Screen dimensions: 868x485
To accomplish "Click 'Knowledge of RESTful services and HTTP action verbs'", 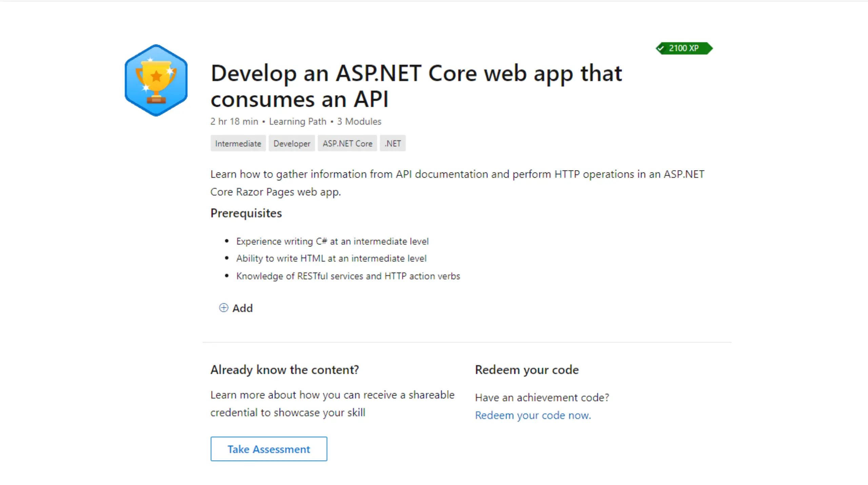I will coord(348,276).
